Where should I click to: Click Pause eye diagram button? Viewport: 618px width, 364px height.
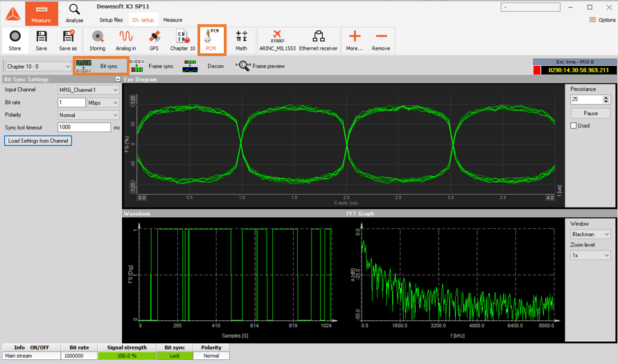tap(590, 113)
